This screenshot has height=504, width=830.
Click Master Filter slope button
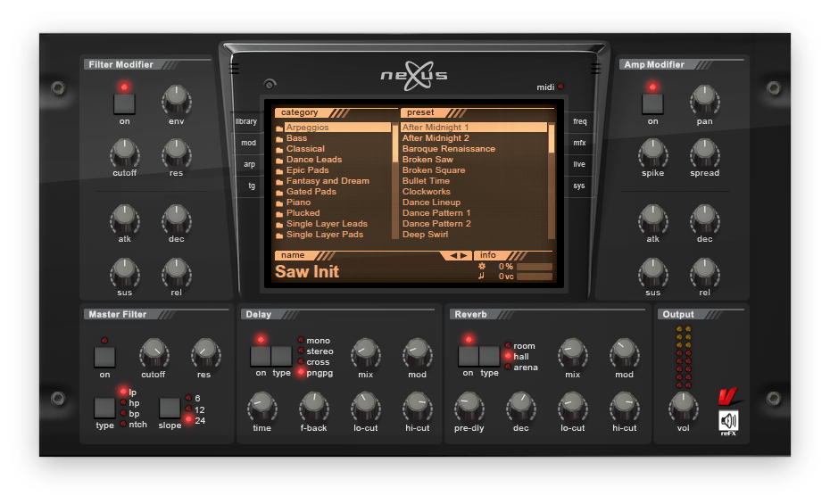[170, 408]
